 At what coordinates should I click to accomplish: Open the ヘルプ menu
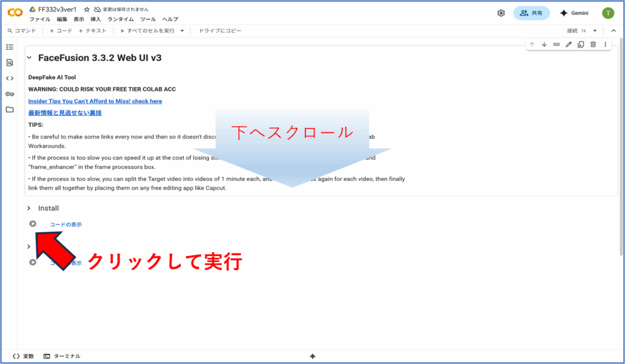[170, 19]
